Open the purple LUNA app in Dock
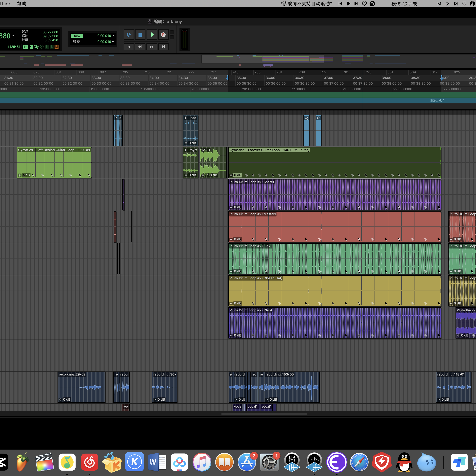Image resolution: width=476 pixels, height=476 pixels. click(337, 462)
